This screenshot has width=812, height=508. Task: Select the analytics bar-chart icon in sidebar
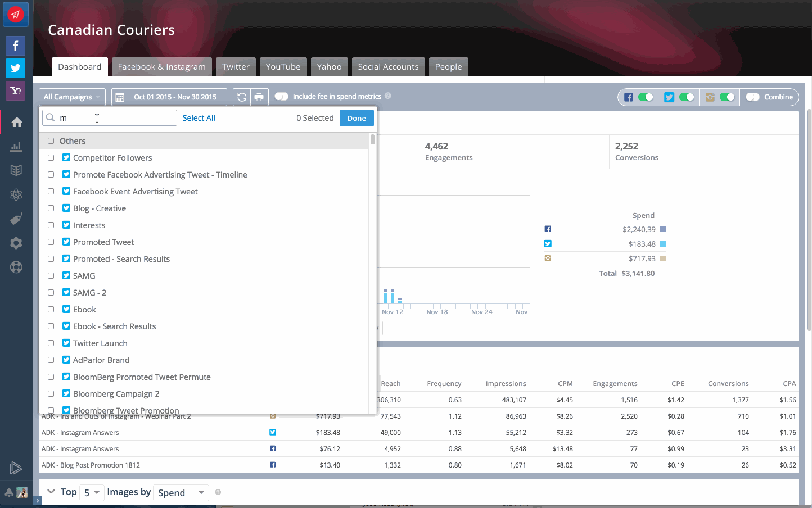[x=15, y=146]
